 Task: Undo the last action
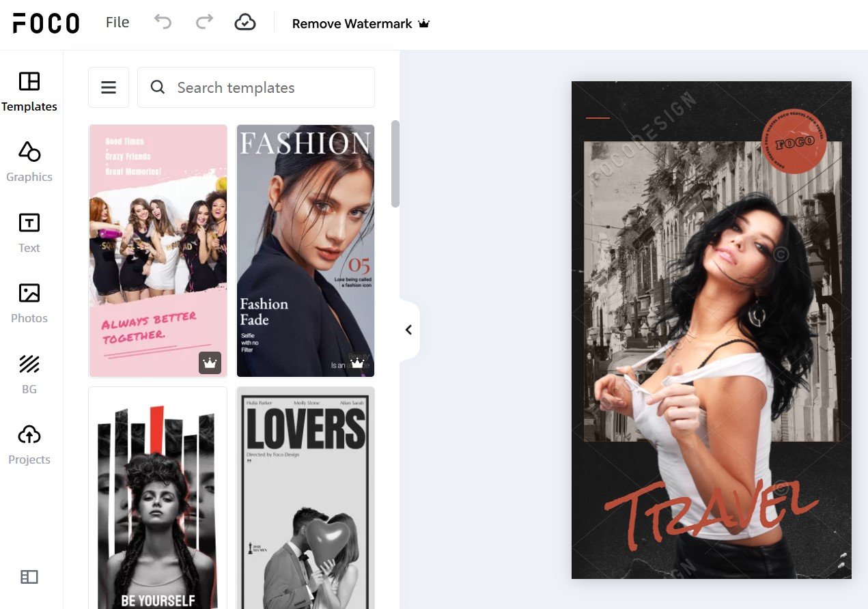163,23
